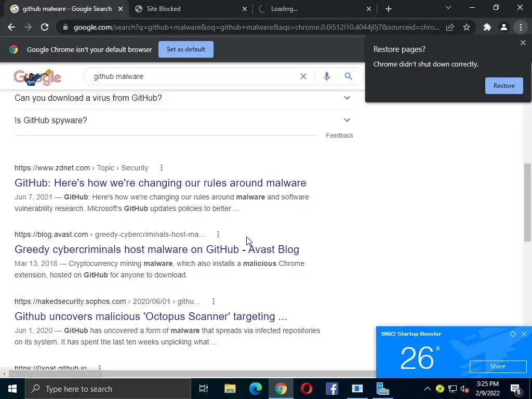Open GitHub changing rules around malware article

160,183
